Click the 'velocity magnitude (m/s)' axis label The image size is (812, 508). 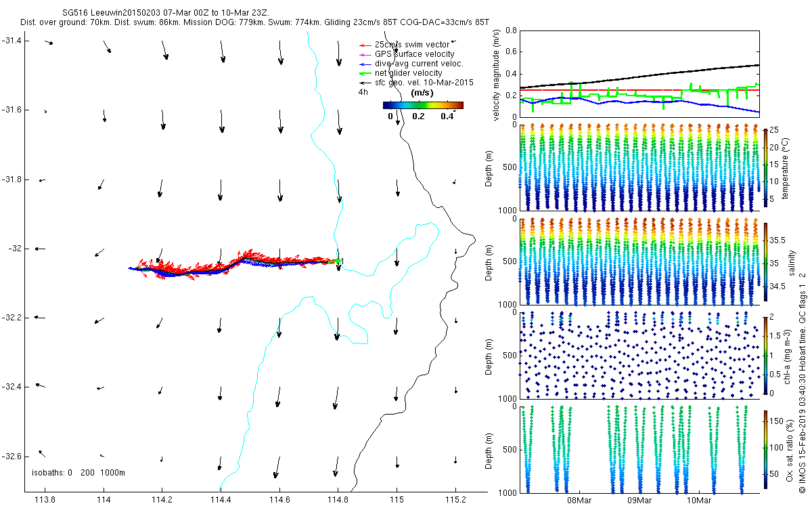497,75
